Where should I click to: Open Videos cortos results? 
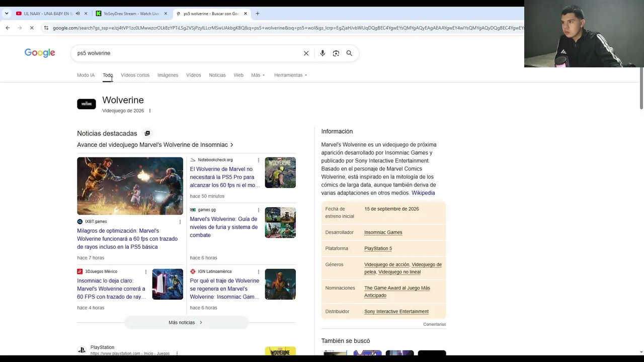point(135,75)
